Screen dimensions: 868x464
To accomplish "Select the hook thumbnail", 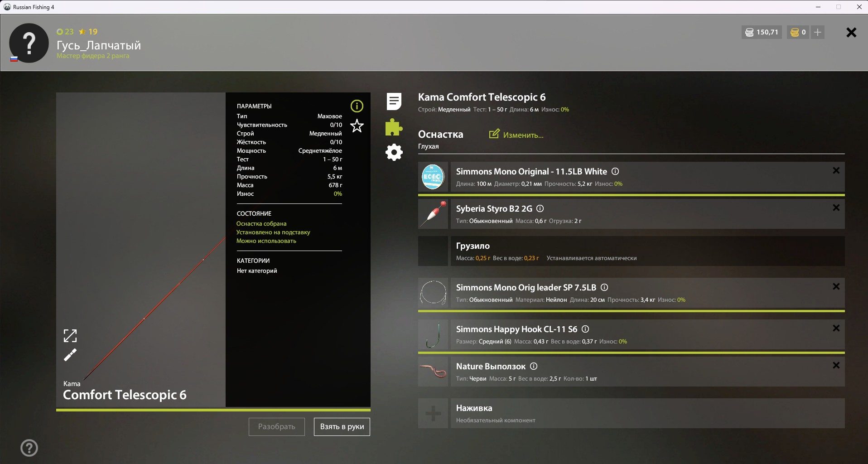I will coord(433,334).
